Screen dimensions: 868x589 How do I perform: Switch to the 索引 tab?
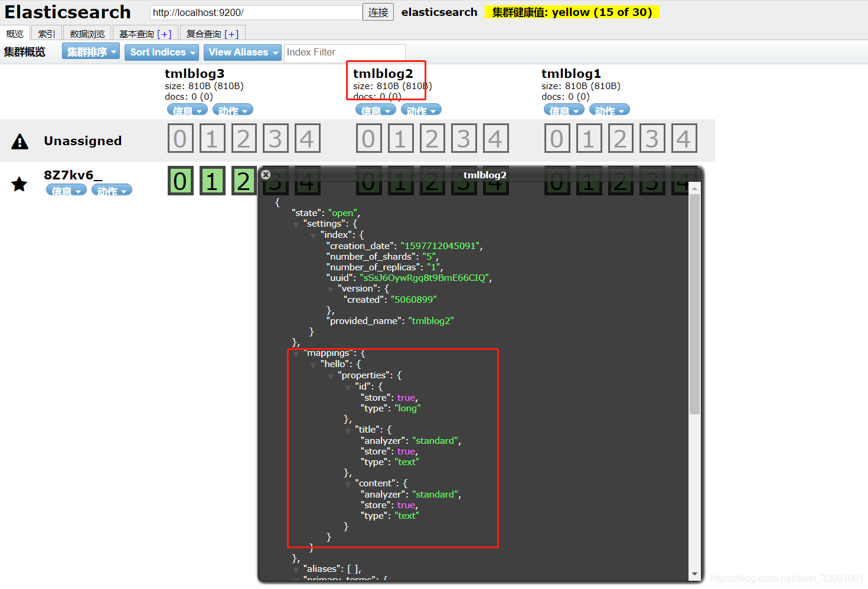point(47,34)
